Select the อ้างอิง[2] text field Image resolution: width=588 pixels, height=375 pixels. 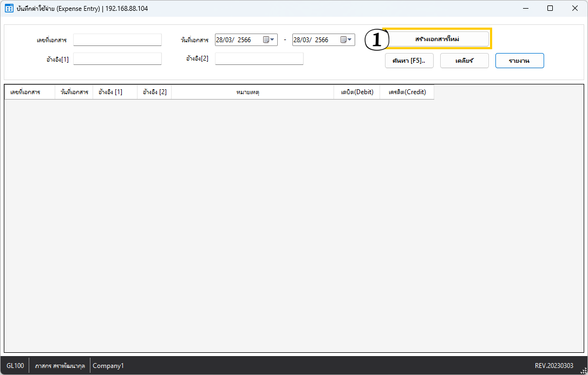point(259,58)
